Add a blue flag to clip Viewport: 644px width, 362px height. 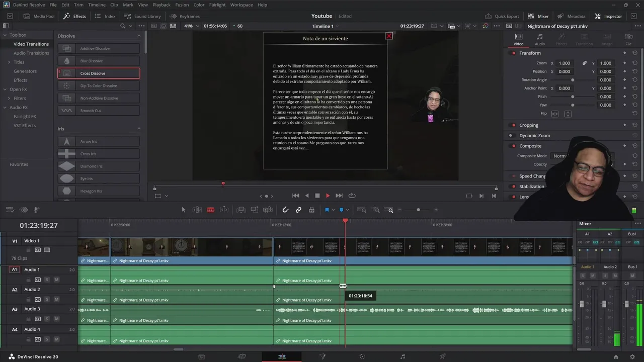click(x=327, y=210)
